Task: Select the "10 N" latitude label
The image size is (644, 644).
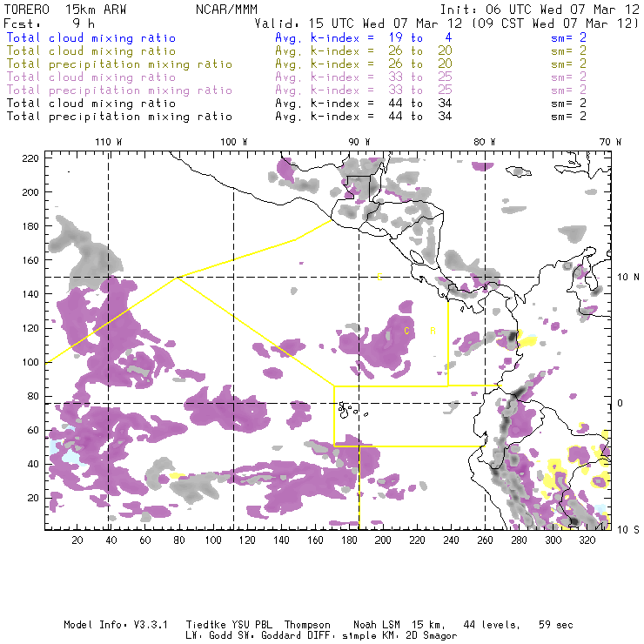Action: pyautogui.click(x=628, y=278)
